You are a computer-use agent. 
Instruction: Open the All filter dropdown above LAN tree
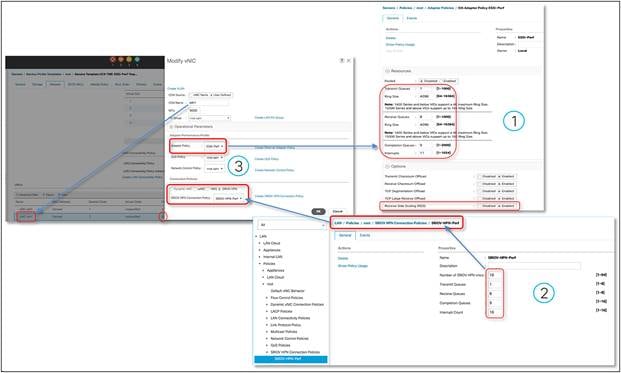(x=291, y=225)
